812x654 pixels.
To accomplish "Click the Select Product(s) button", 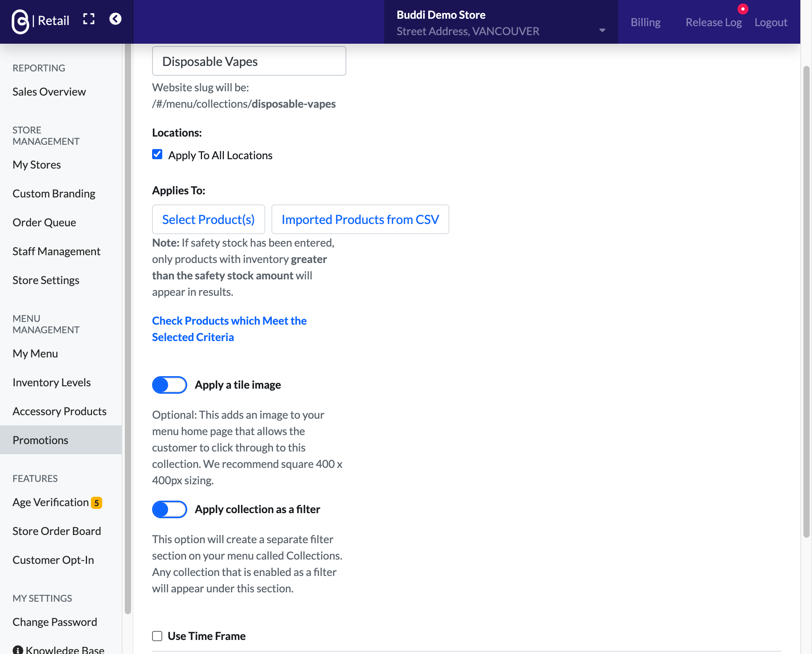I will click(208, 219).
